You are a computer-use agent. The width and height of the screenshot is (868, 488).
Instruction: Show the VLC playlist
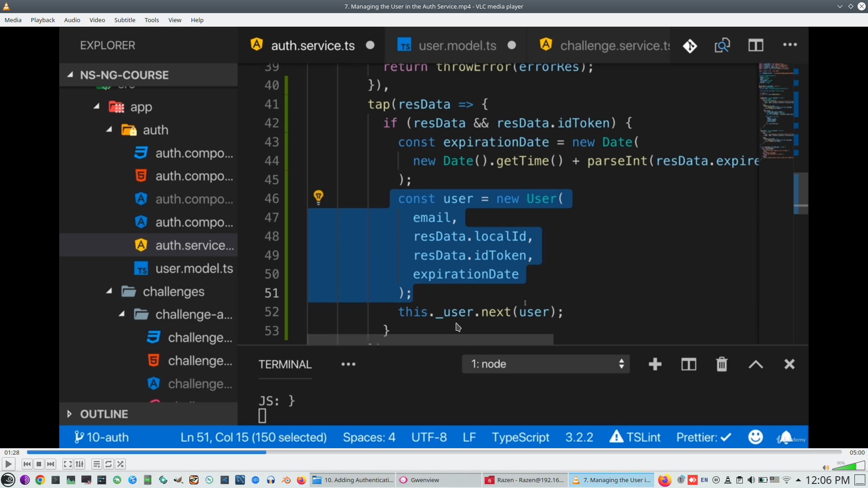click(x=96, y=464)
